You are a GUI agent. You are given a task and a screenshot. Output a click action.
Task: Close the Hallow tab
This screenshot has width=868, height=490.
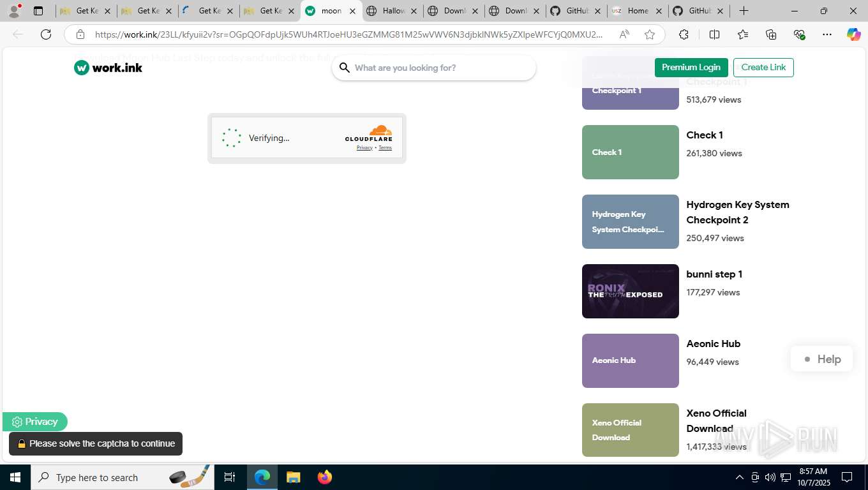[414, 11]
